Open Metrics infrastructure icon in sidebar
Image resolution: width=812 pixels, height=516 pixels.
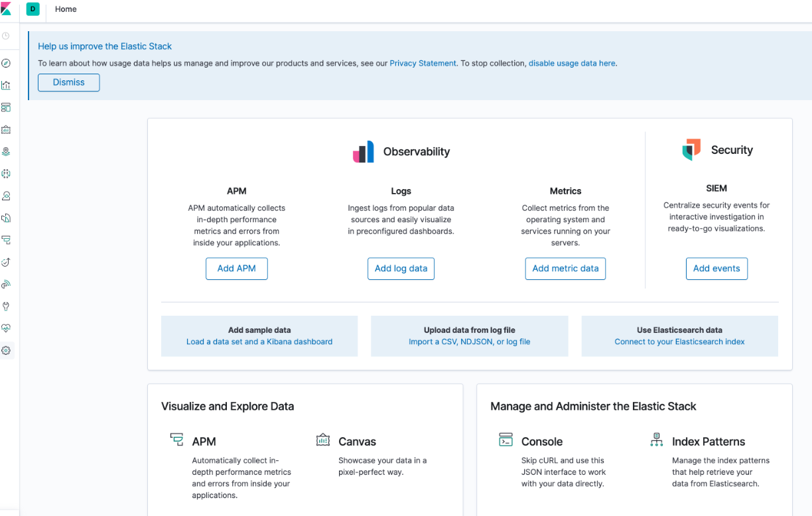6,196
